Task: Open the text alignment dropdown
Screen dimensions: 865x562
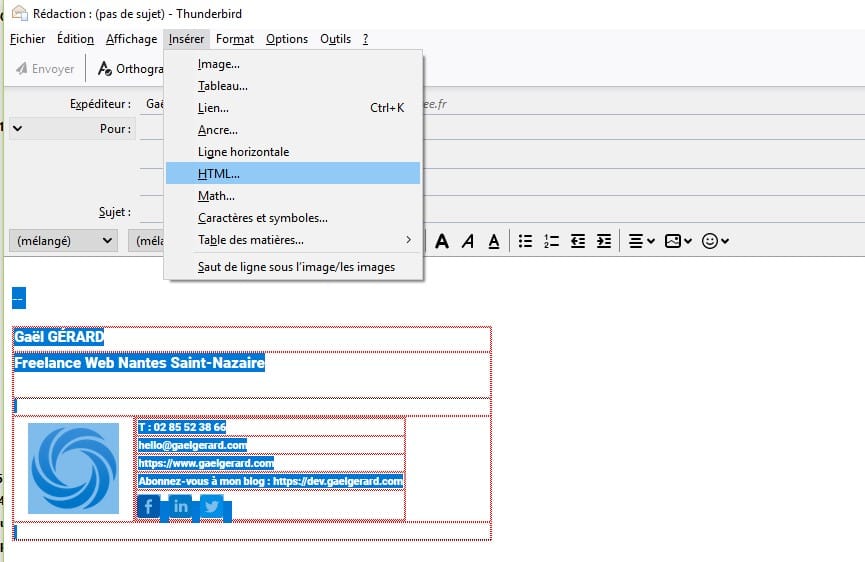Action: click(x=641, y=241)
